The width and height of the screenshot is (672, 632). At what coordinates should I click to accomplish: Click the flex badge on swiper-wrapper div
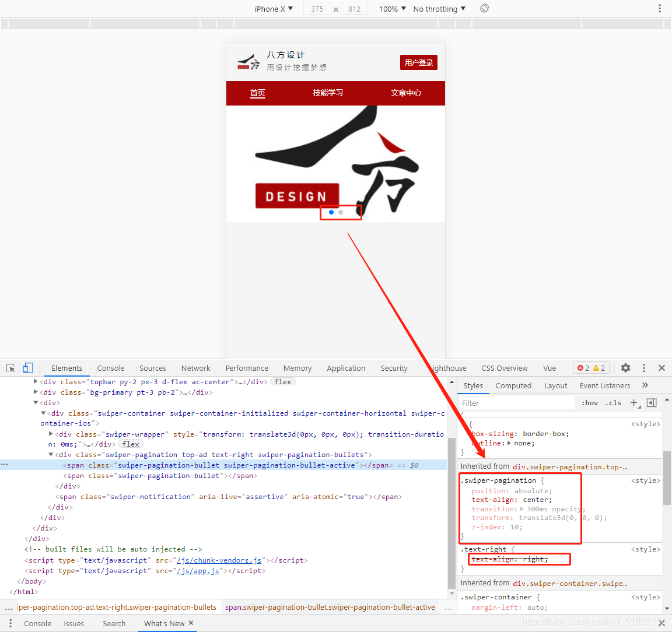tap(131, 444)
